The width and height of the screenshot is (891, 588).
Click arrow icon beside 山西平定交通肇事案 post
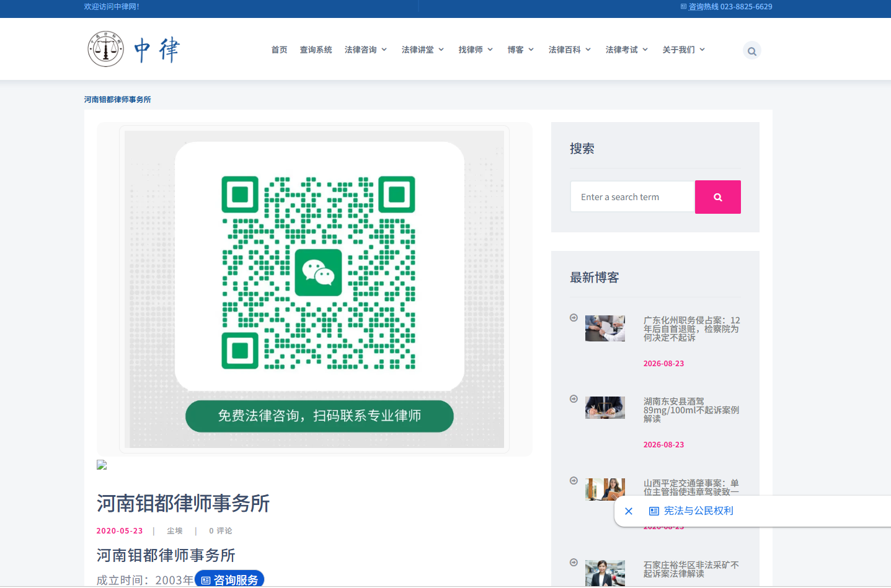(574, 481)
